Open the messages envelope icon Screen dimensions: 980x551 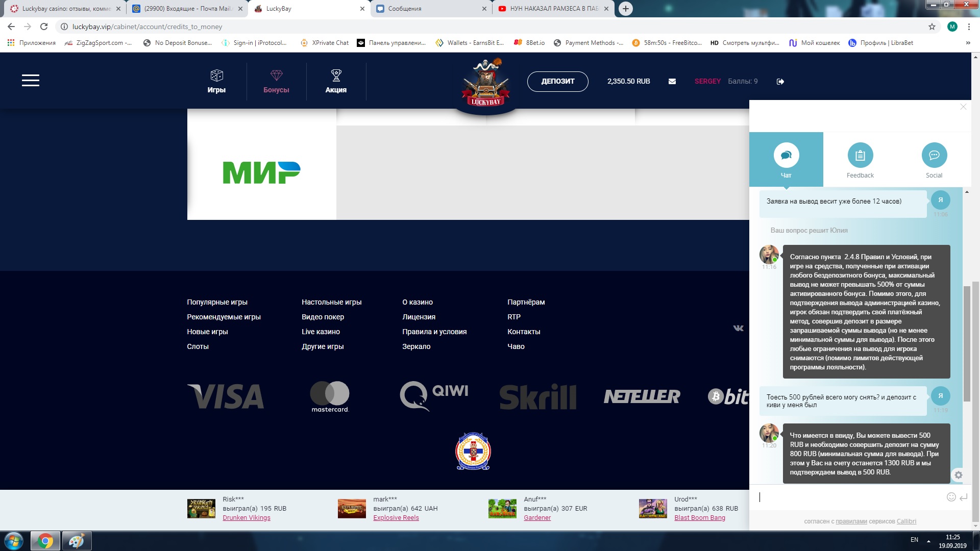click(x=672, y=81)
